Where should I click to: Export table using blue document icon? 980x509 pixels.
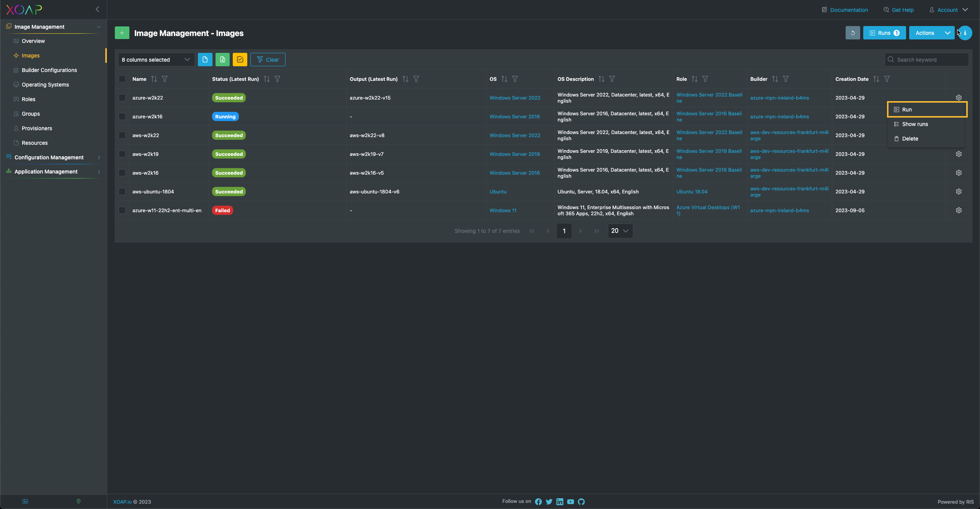[205, 59]
